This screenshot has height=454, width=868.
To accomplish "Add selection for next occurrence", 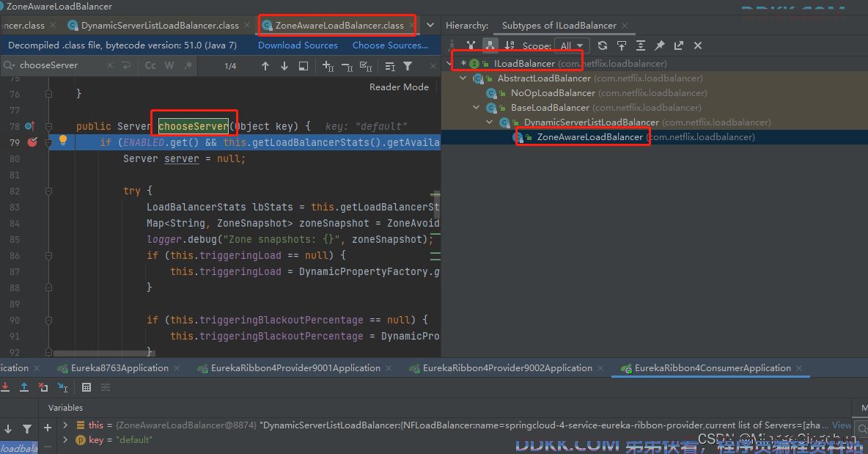I will (328, 66).
